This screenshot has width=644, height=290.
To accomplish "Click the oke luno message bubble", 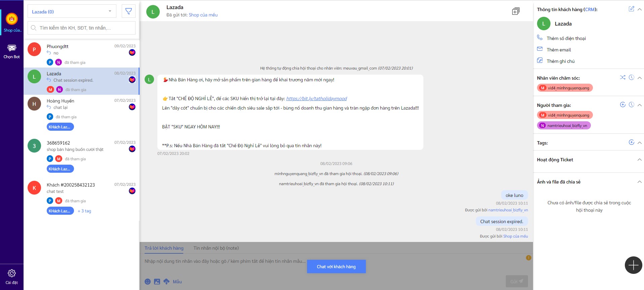I will point(515,195).
